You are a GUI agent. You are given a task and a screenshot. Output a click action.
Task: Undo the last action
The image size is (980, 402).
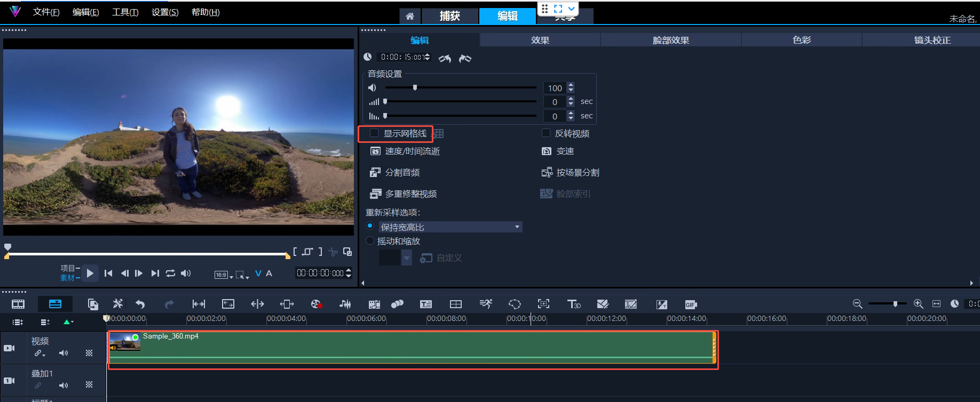[140, 304]
